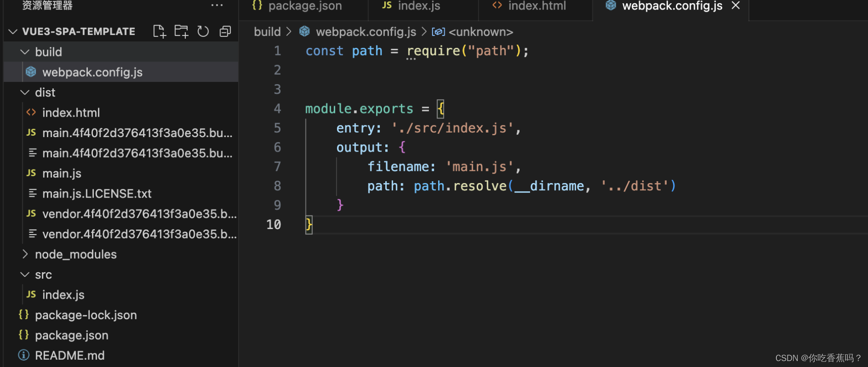Close the webpack.config.js tab

[x=735, y=5]
